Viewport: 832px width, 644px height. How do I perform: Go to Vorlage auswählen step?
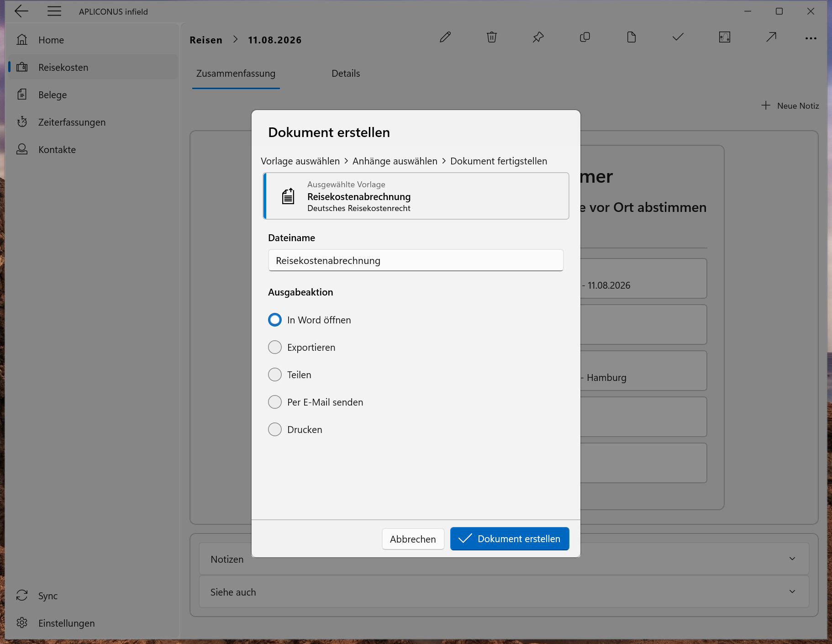tap(300, 161)
